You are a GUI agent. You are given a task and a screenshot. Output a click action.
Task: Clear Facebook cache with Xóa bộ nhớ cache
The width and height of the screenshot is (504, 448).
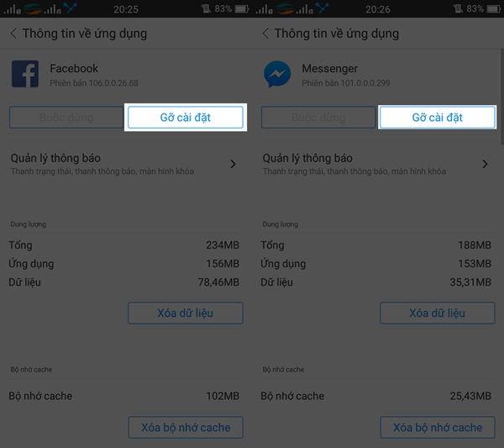186,428
